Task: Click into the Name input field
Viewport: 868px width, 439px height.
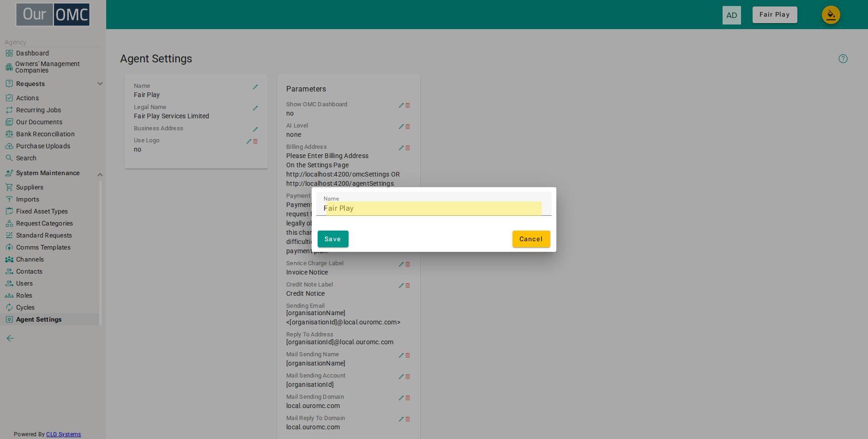Action: (x=434, y=208)
